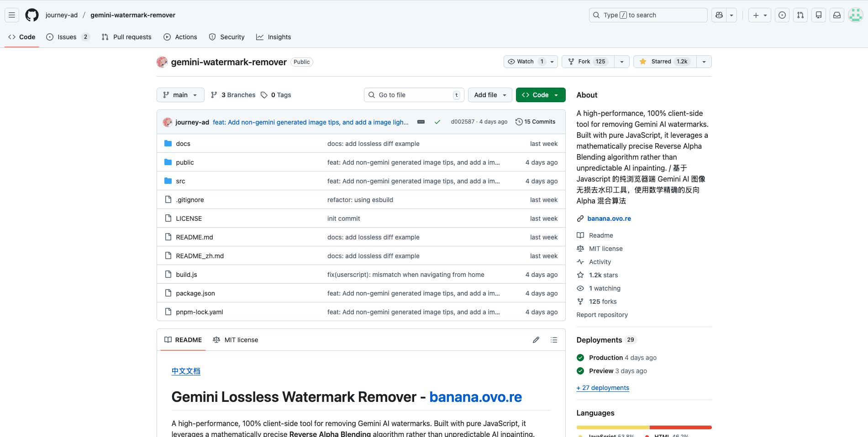The width and height of the screenshot is (868, 437).
Task: Click the star icon beside 1.2k stars
Action: (x=580, y=275)
